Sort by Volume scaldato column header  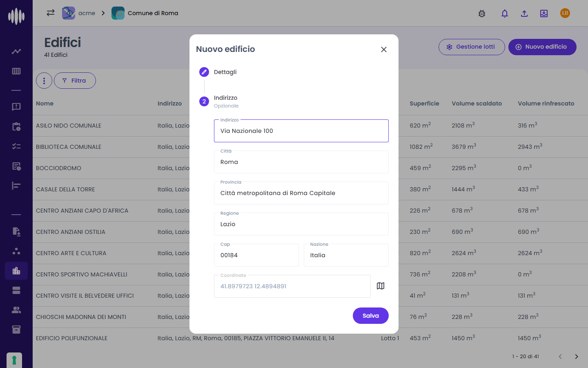(477, 103)
